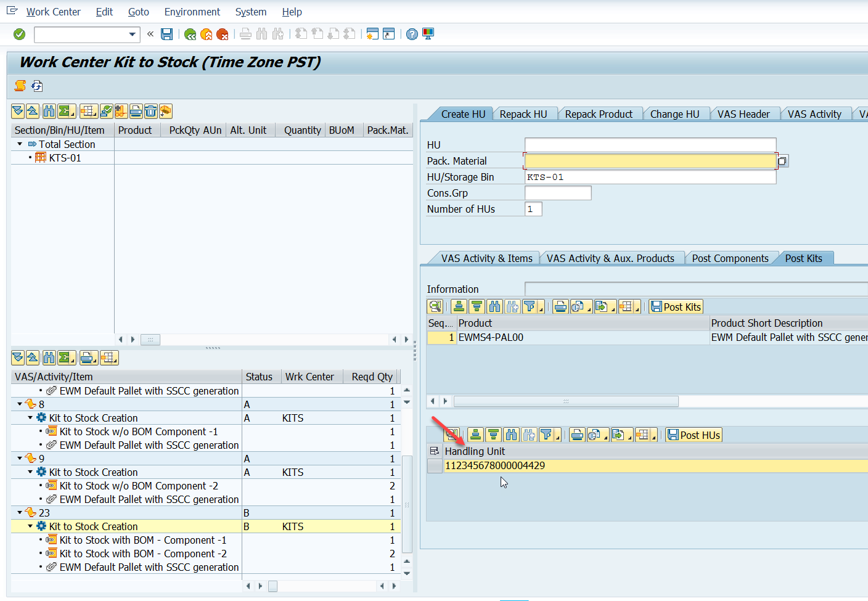868x601 pixels.
Task: Collapse VAS order 23 node
Action: tap(20, 513)
